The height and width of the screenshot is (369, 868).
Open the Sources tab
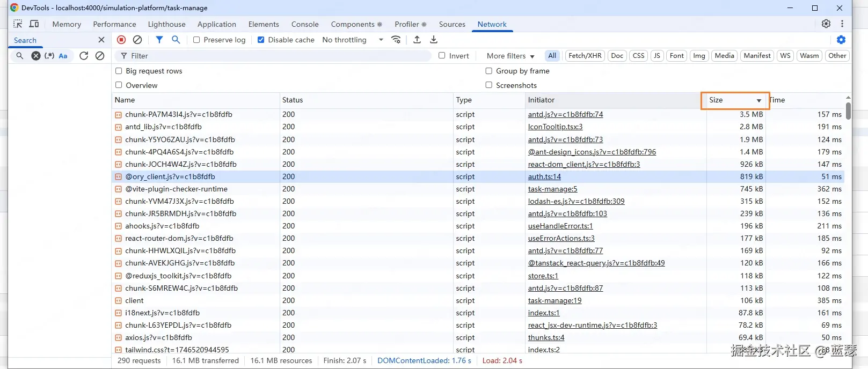coord(452,24)
